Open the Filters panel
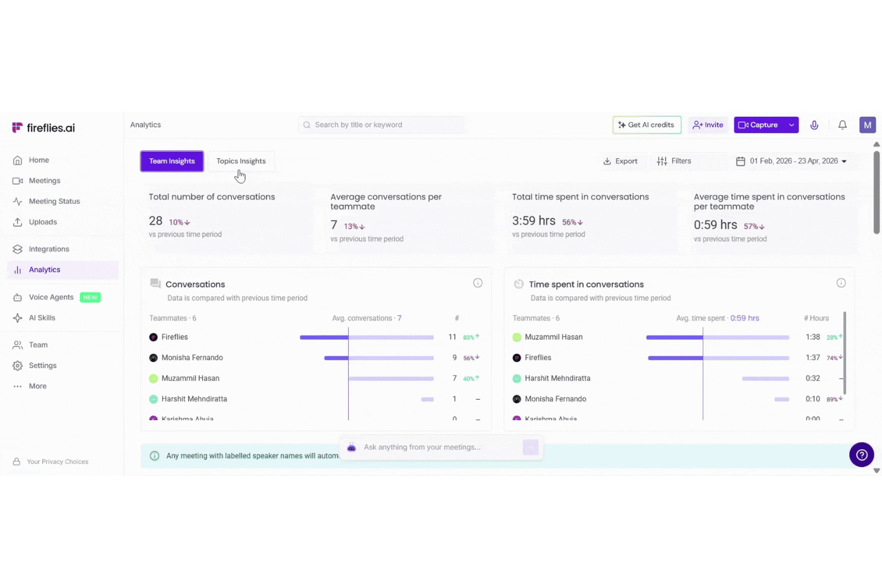The height and width of the screenshot is (588, 882). (x=674, y=161)
